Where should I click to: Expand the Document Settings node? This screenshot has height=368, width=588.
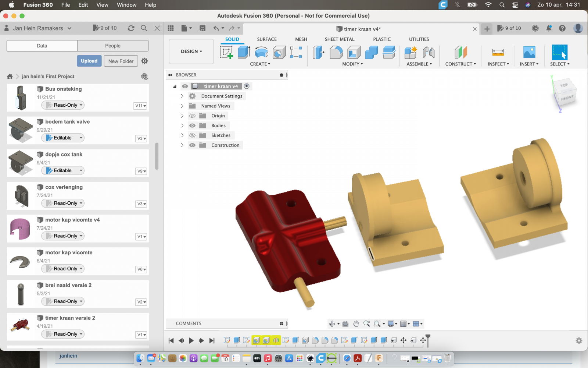click(x=182, y=96)
